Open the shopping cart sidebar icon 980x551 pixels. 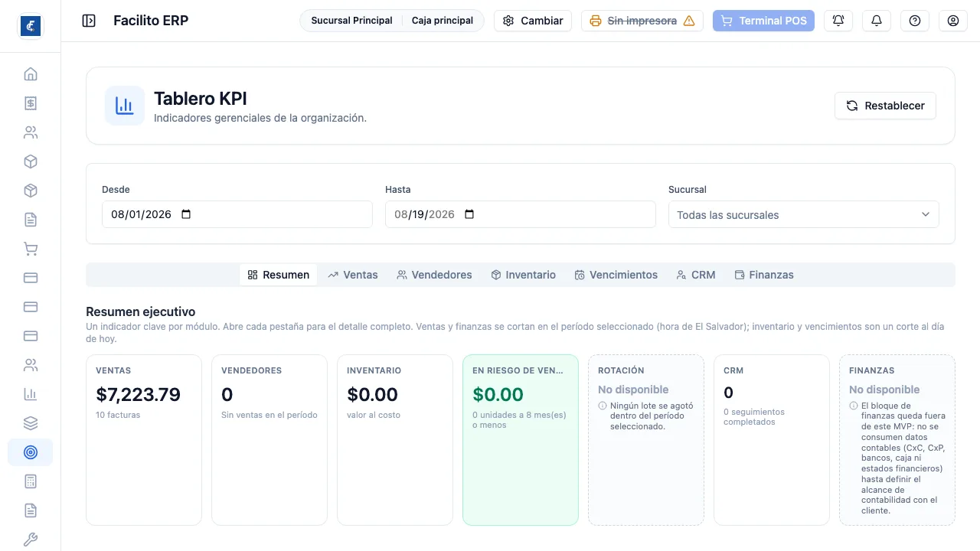point(31,249)
